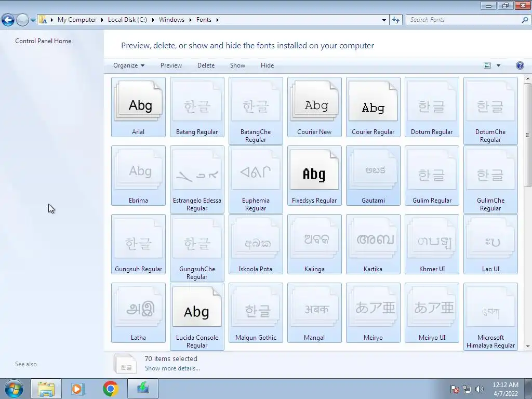Open the recent pages dropdown arrow
The image size is (532, 399).
pyautogui.click(x=33, y=20)
